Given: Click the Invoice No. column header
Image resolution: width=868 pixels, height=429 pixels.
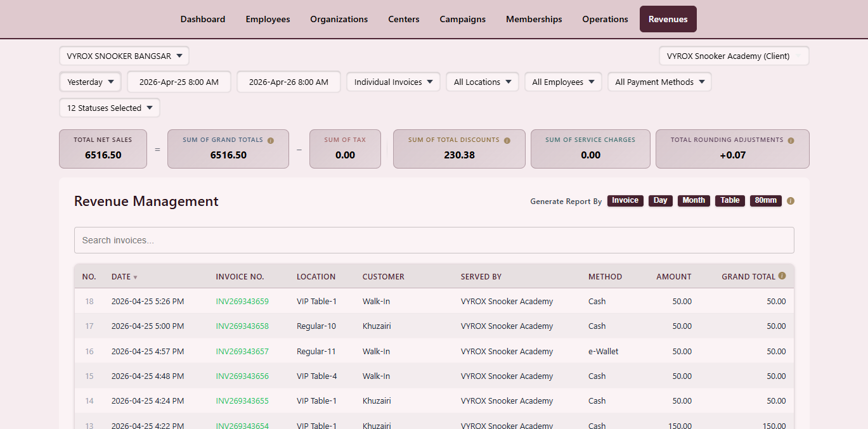Looking at the screenshot, I should 240,277.
